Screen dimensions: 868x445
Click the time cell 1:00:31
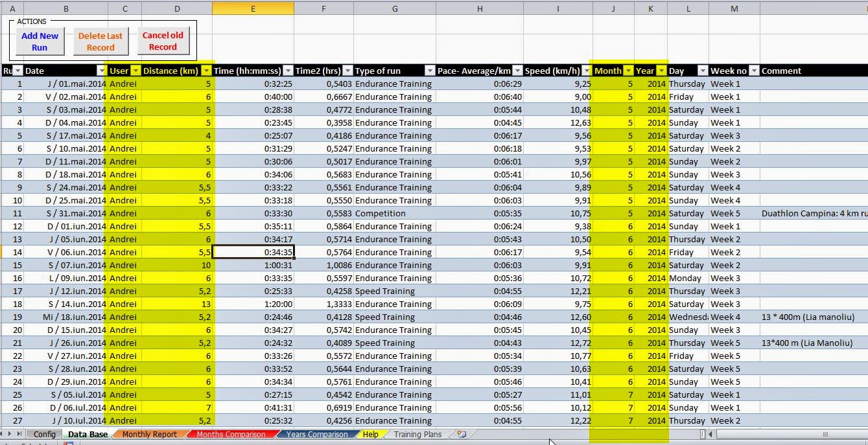tap(253, 265)
